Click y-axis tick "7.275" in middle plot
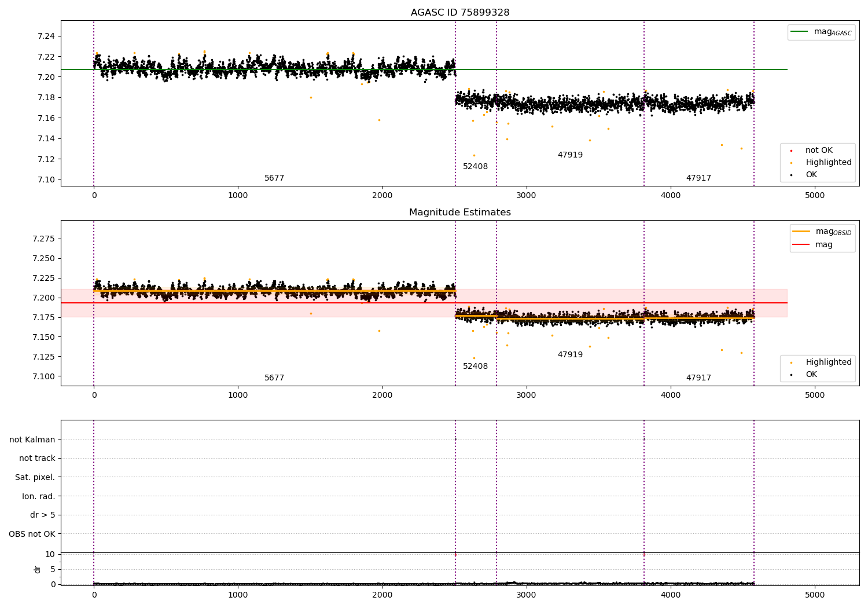 [x=44, y=239]
